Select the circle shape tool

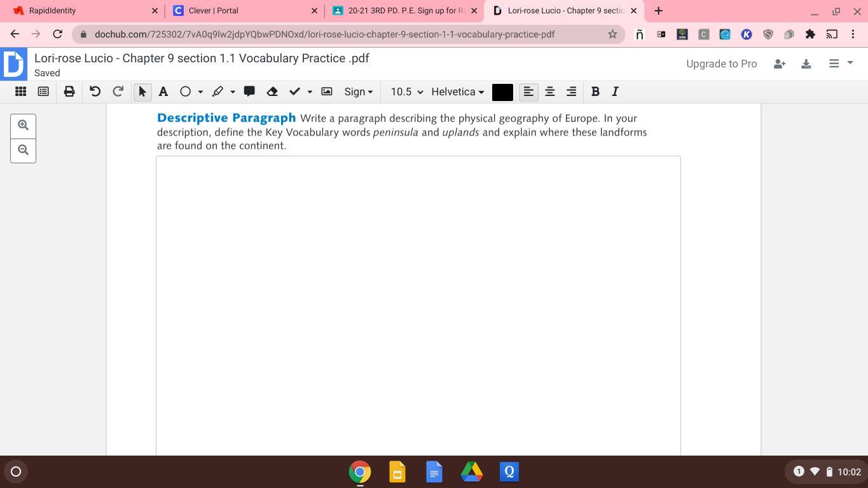[x=185, y=91]
